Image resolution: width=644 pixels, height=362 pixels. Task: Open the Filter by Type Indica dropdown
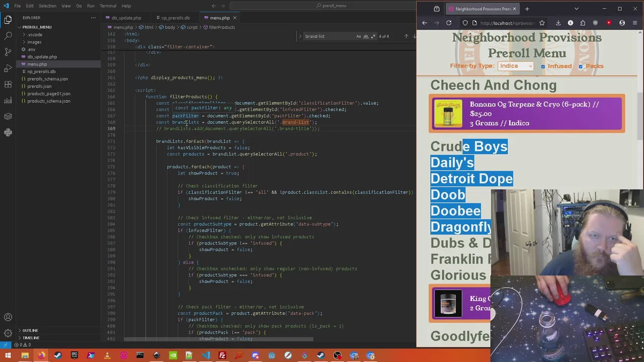click(516, 66)
